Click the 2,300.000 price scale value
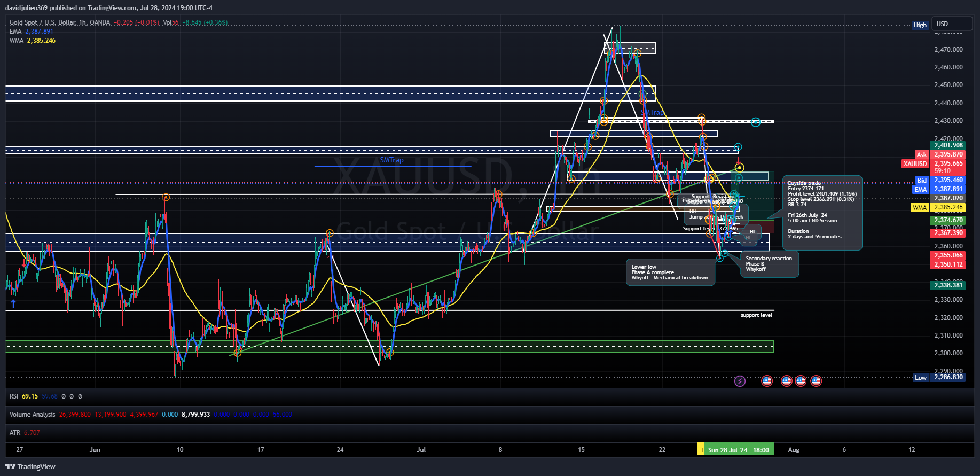 click(x=948, y=353)
